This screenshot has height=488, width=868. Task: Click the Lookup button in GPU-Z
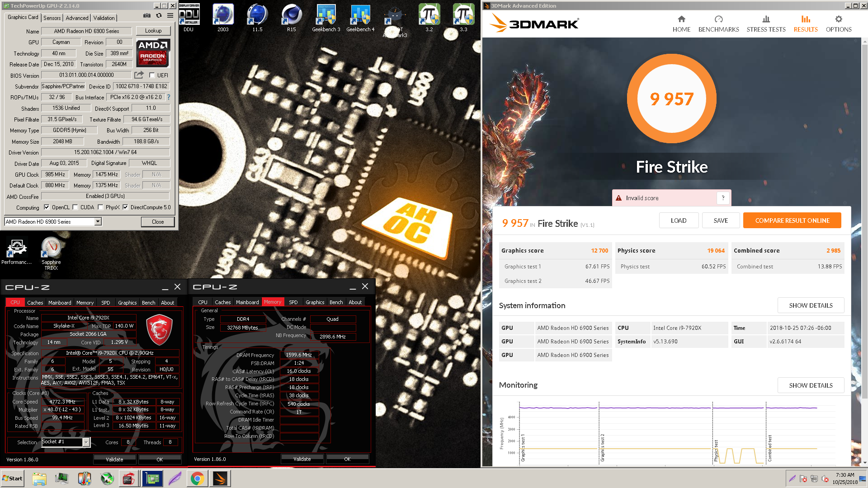click(153, 31)
